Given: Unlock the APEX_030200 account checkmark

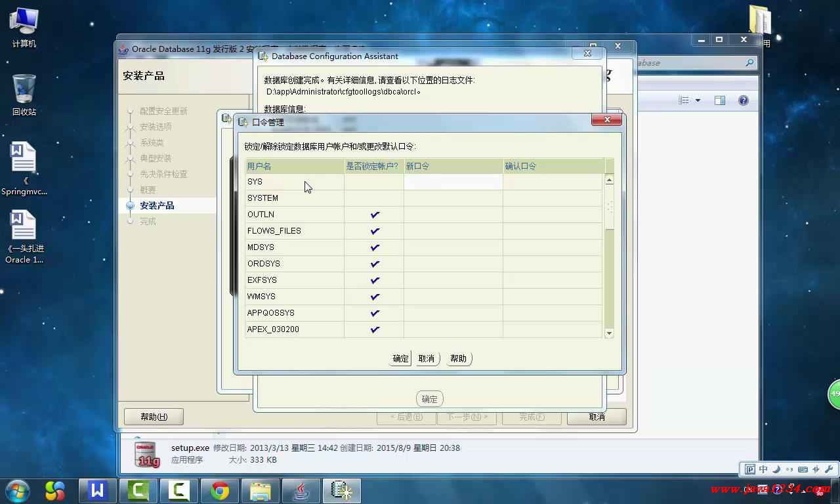Looking at the screenshot, I should (375, 329).
